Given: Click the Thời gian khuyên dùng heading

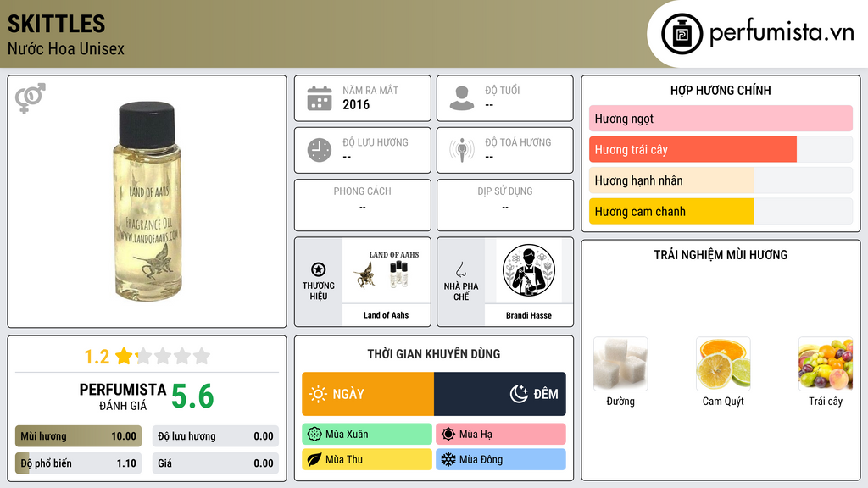Looking at the screenshot, I should pos(434,354).
